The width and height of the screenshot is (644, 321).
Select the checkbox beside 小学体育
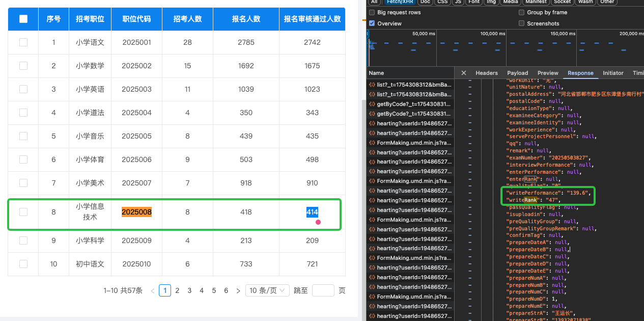tap(23, 159)
